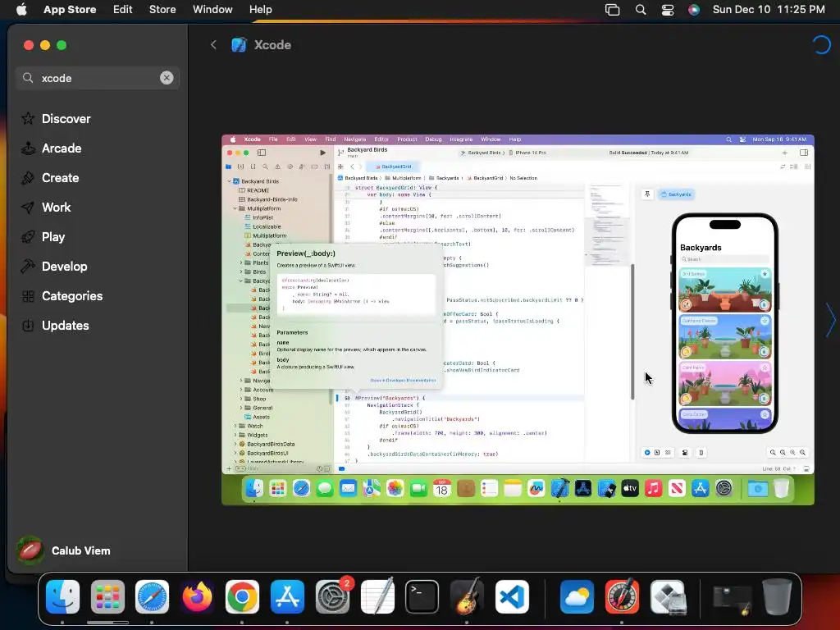This screenshot has width=840, height=630.
Task: Launch Safari from the Dock
Action: [x=152, y=597]
